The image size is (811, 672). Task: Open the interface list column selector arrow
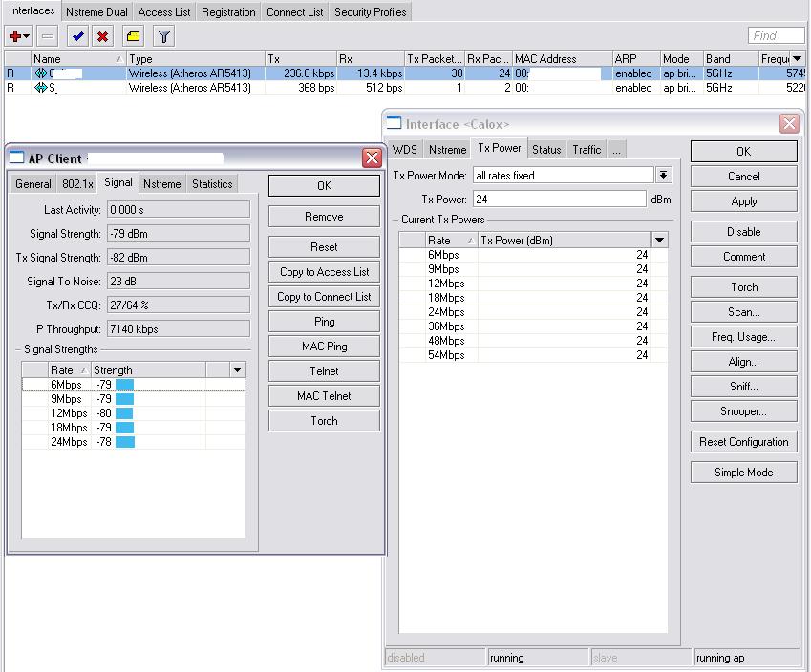click(798, 59)
